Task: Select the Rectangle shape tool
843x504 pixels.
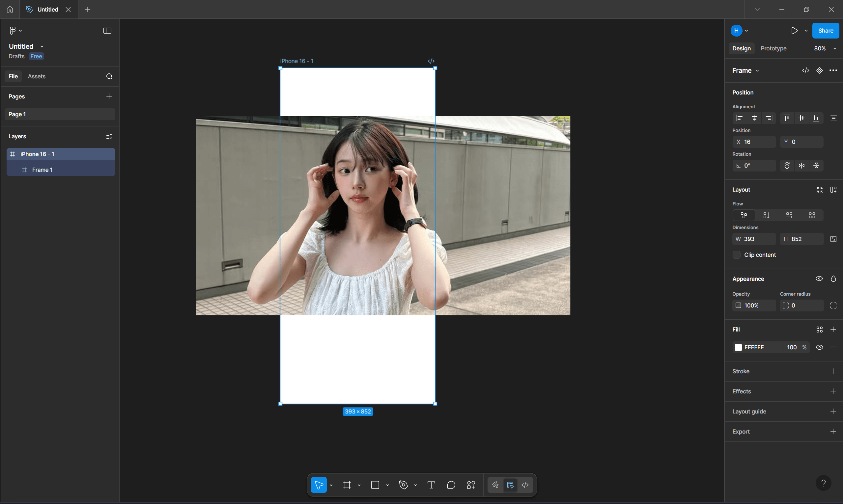Action: 375,485
